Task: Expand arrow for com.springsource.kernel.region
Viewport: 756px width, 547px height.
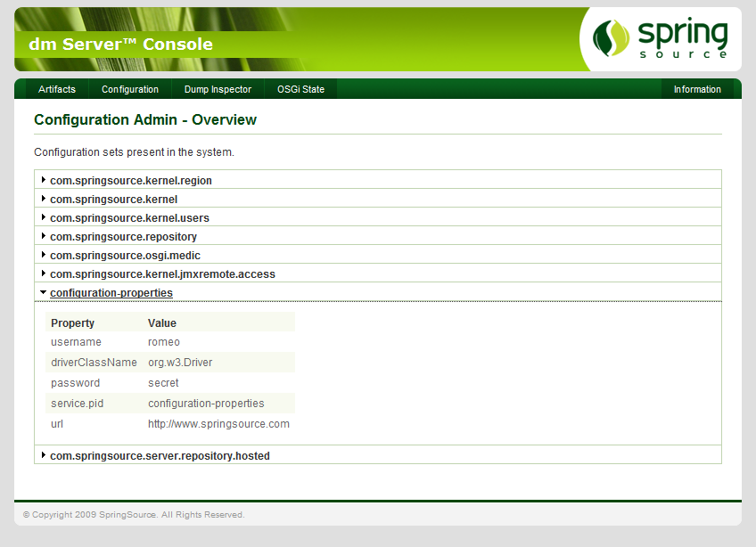Action: (x=44, y=180)
